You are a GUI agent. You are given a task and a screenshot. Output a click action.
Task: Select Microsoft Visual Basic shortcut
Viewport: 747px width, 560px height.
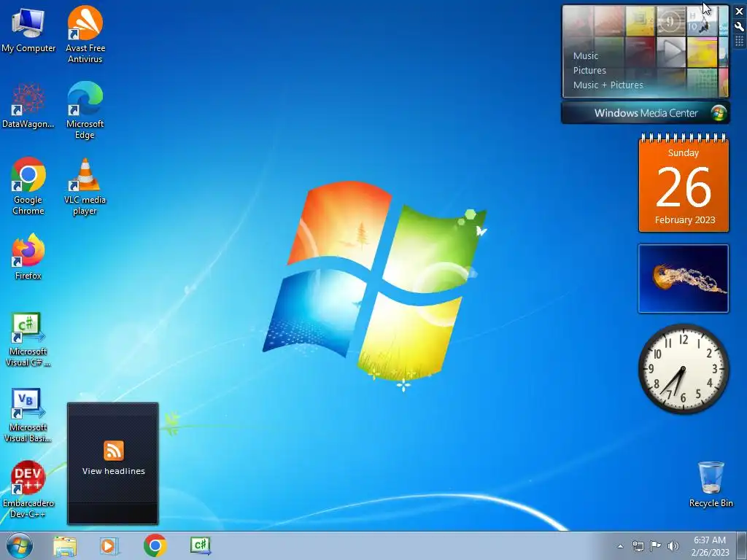(28, 415)
